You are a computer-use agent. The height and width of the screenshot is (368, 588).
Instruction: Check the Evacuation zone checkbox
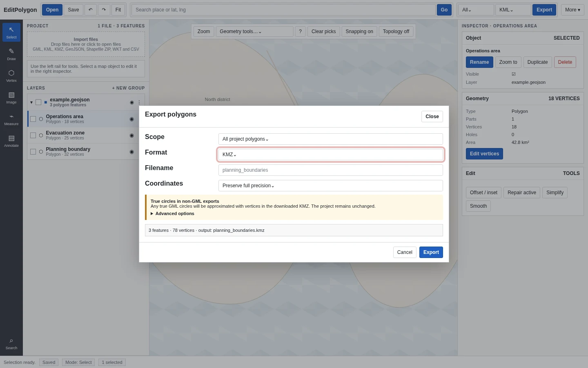tap(33, 135)
